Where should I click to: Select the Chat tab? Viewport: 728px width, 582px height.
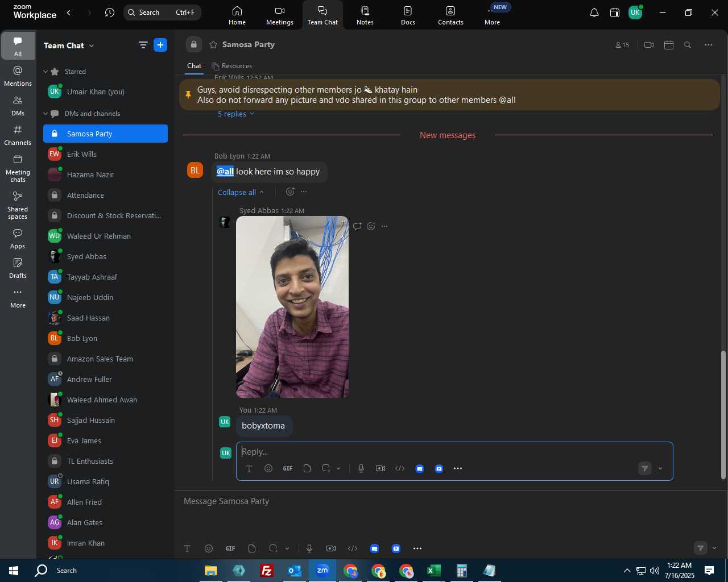point(194,66)
